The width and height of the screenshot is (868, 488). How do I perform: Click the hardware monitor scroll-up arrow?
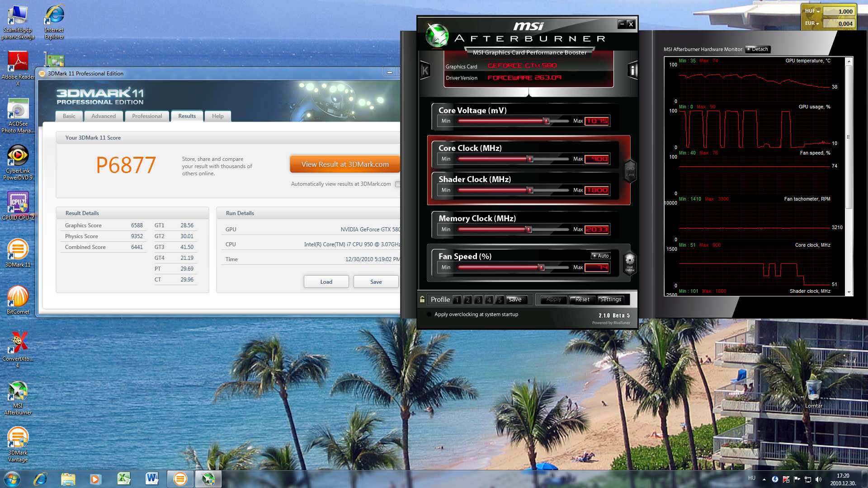pyautogui.click(x=849, y=61)
